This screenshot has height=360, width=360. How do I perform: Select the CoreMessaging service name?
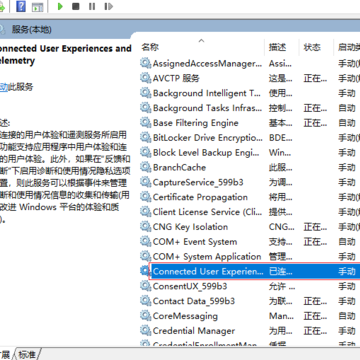click(185, 316)
